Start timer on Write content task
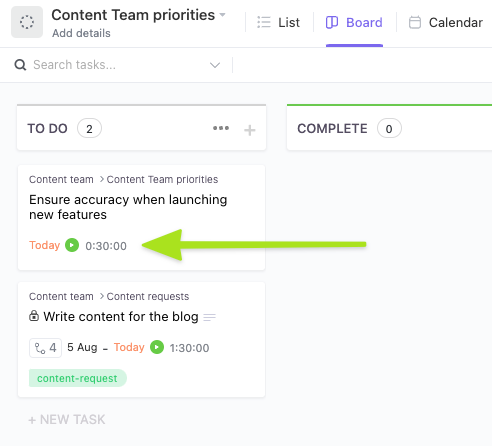 [x=157, y=347]
